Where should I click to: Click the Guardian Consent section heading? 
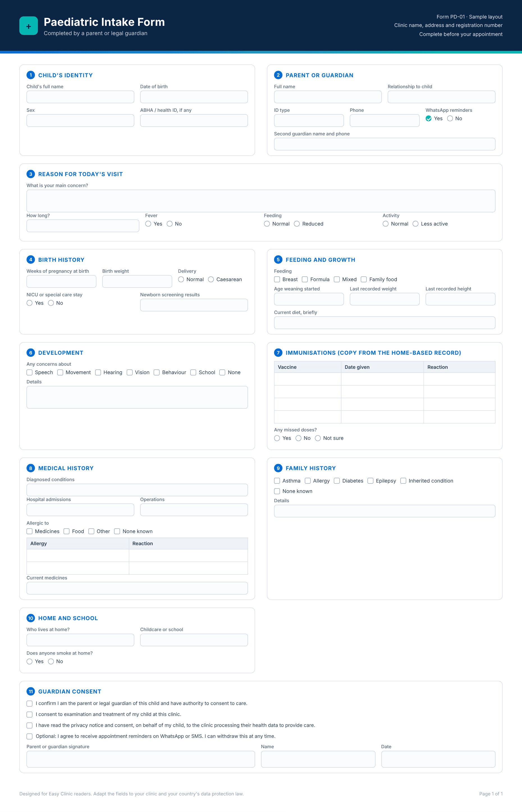click(70, 692)
